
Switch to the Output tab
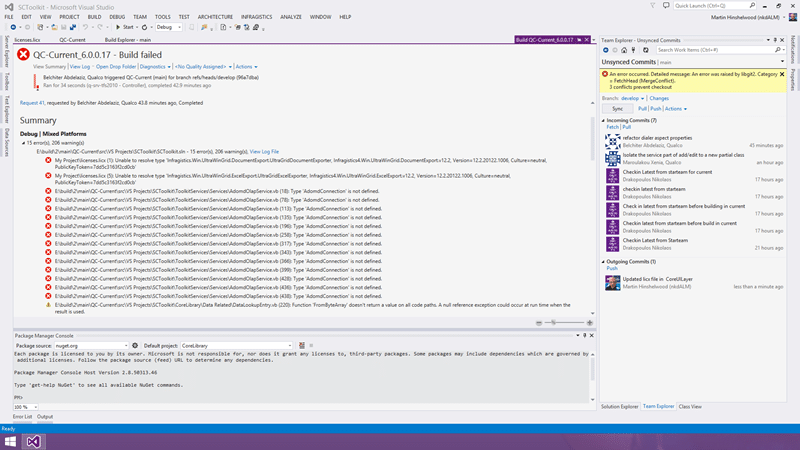click(44, 417)
